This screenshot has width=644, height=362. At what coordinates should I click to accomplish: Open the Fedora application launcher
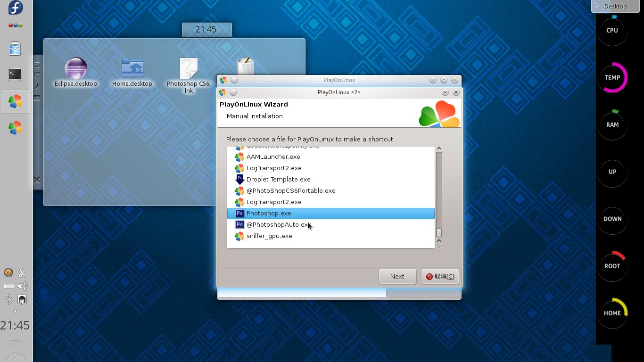16,8
